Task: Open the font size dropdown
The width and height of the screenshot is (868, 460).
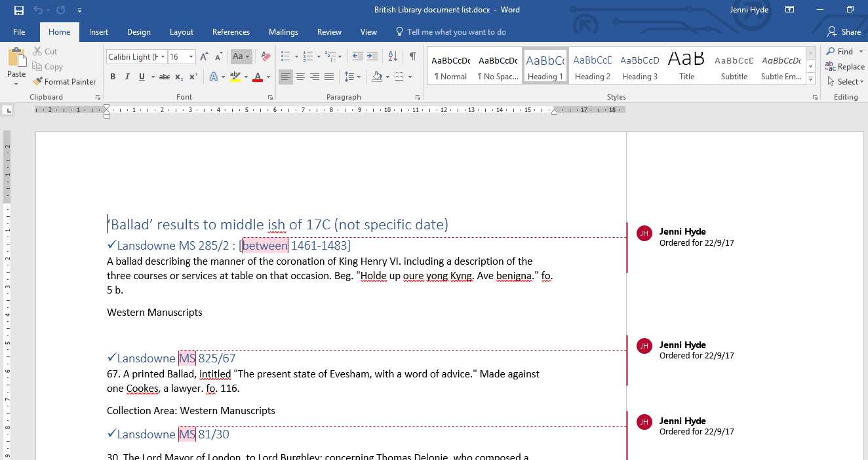Action: 191,57
